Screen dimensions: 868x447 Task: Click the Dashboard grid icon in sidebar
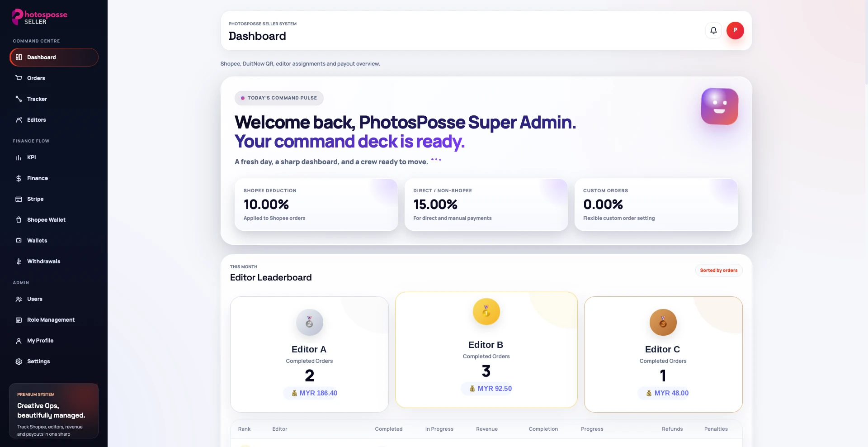click(19, 57)
